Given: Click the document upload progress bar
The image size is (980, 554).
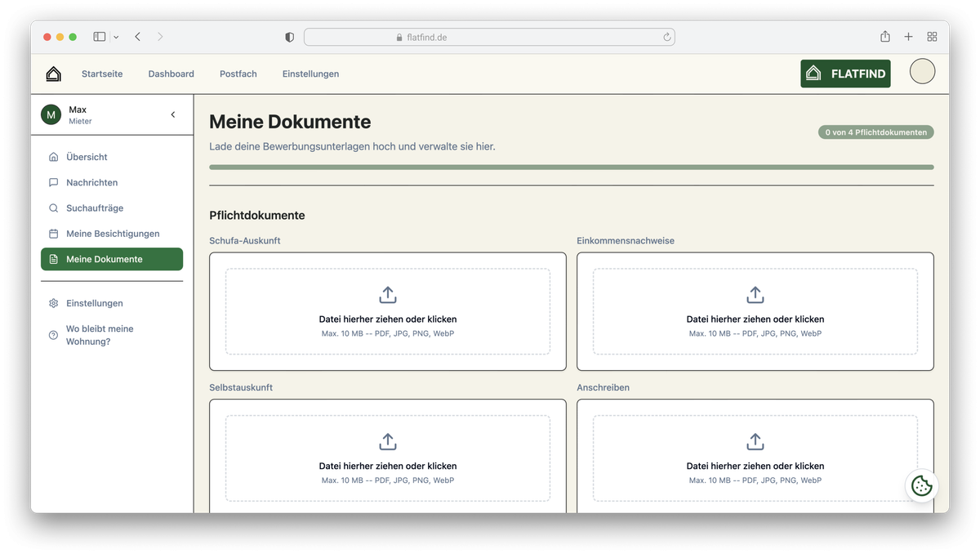Looking at the screenshot, I should [x=572, y=167].
